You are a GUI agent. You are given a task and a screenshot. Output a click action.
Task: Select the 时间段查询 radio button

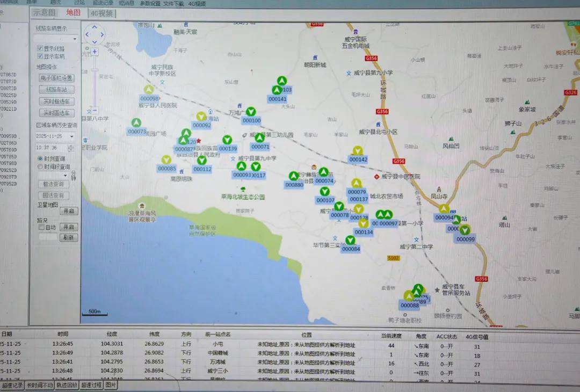pyautogui.click(x=40, y=167)
